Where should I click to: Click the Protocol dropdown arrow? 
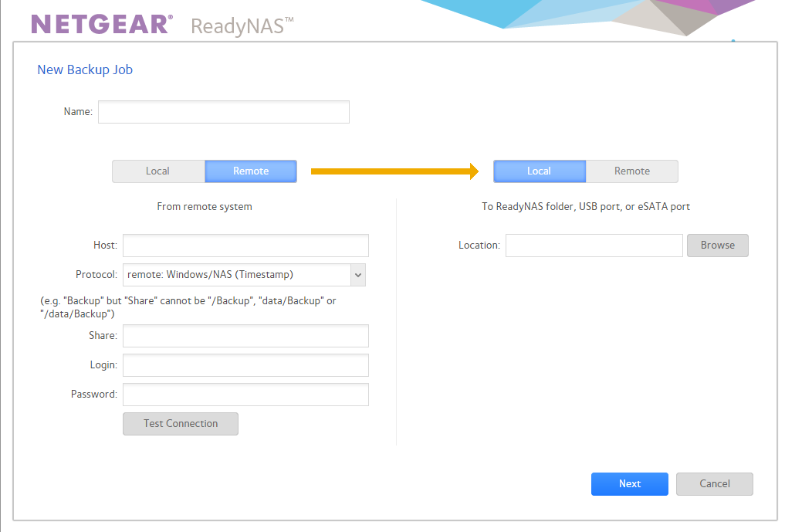pyautogui.click(x=358, y=275)
